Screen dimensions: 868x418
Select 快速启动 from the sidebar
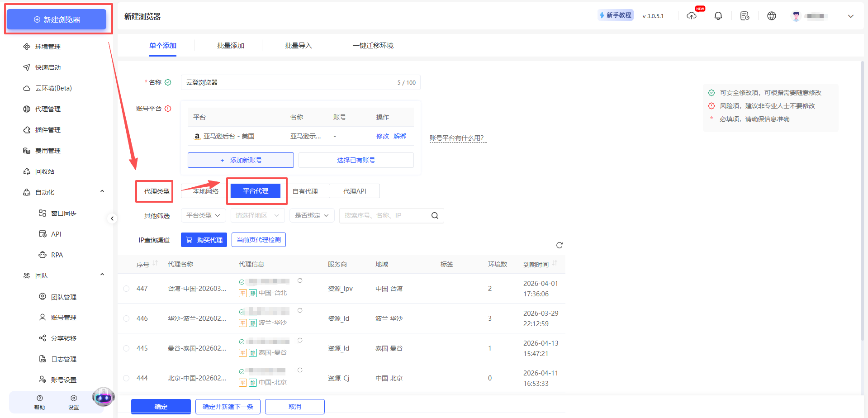[47, 67]
